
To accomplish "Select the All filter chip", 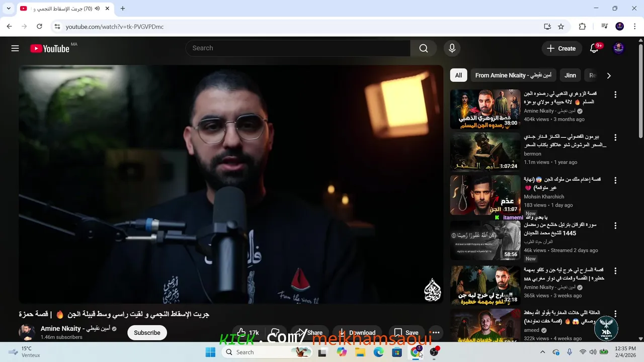I will (458, 75).
